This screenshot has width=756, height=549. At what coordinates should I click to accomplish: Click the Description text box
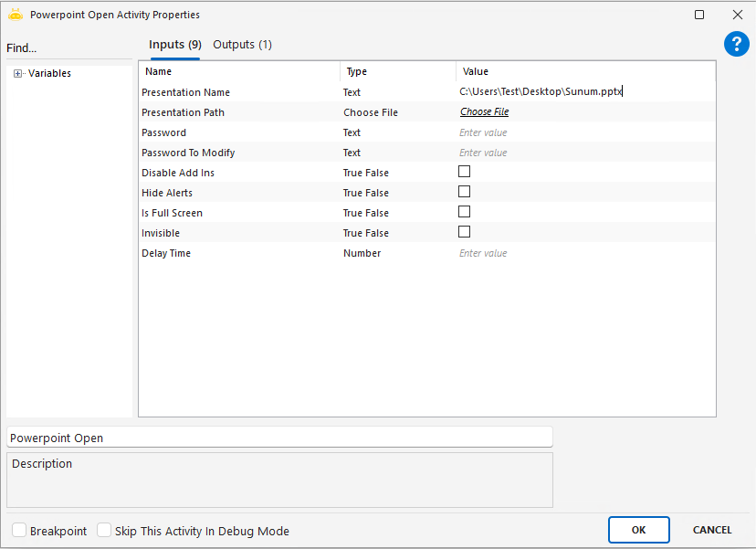(x=279, y=480)
